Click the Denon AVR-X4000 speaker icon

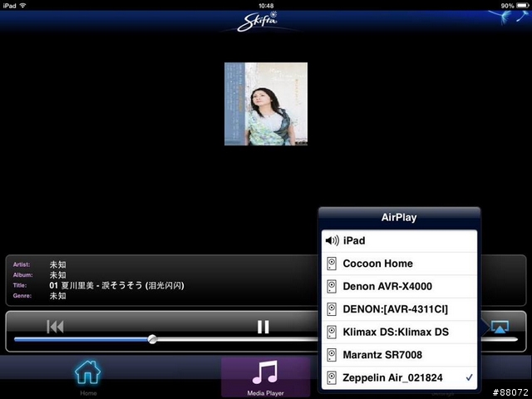pos(332,286)
